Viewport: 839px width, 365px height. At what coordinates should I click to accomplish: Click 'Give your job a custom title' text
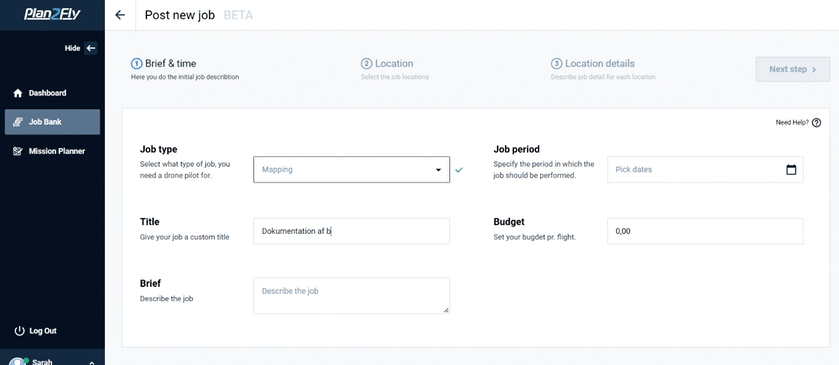point(185,237)
